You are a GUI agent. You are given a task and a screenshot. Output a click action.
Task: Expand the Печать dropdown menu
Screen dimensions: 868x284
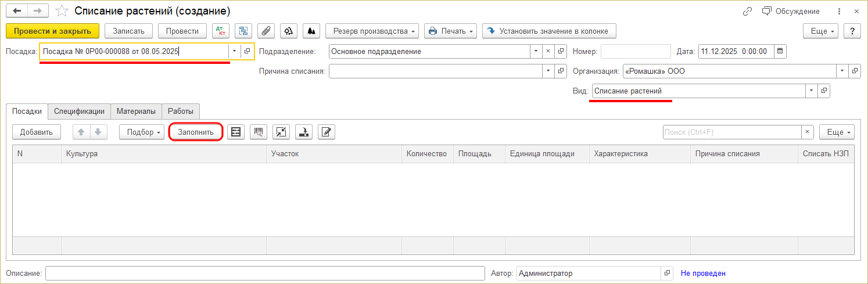pyautogui.click(x=450, y=31)
